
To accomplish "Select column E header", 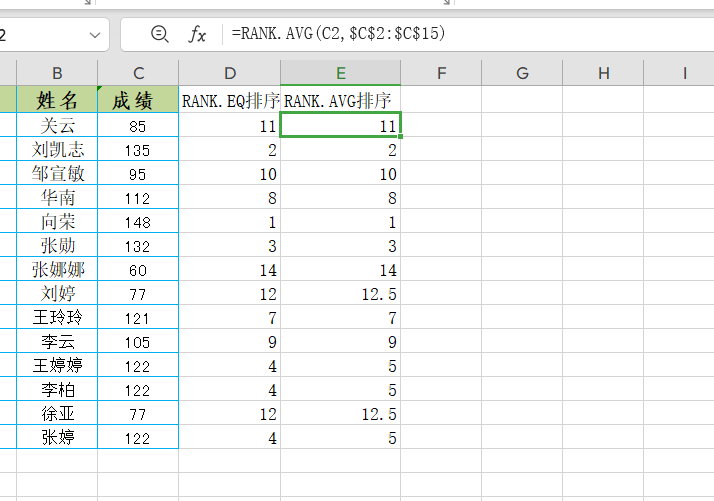I will pos(341,73).
